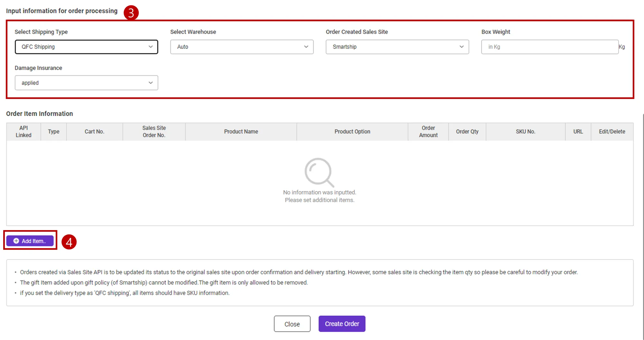Click the Type column header
The height and width of the screenshot is (340, 644).
point(53,131)
